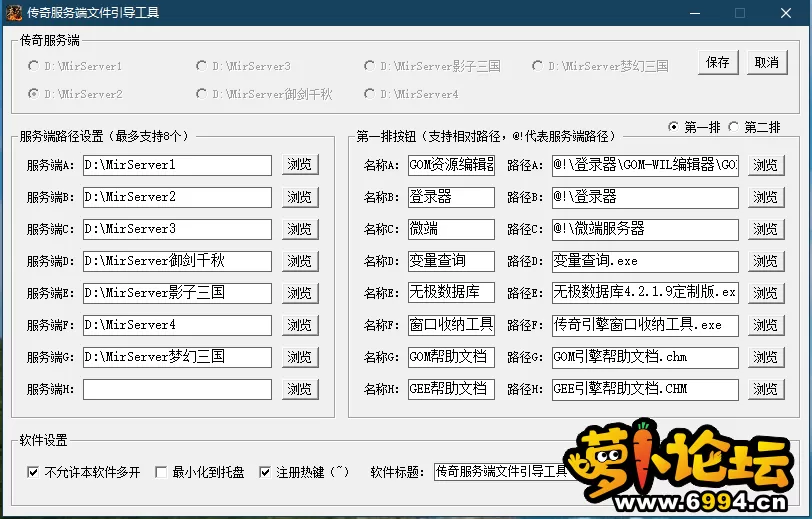Edit 服务端D path field
Screen dimensions: 812x519
point(177,261)
